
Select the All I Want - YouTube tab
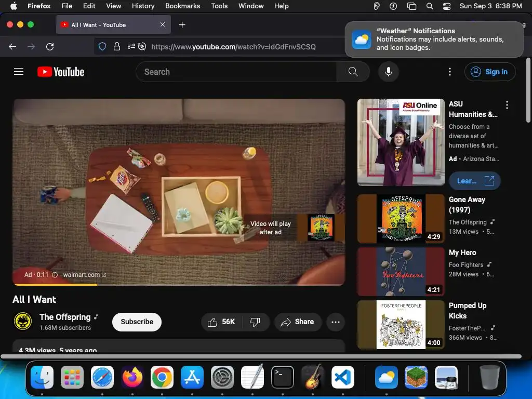[113, 25]
